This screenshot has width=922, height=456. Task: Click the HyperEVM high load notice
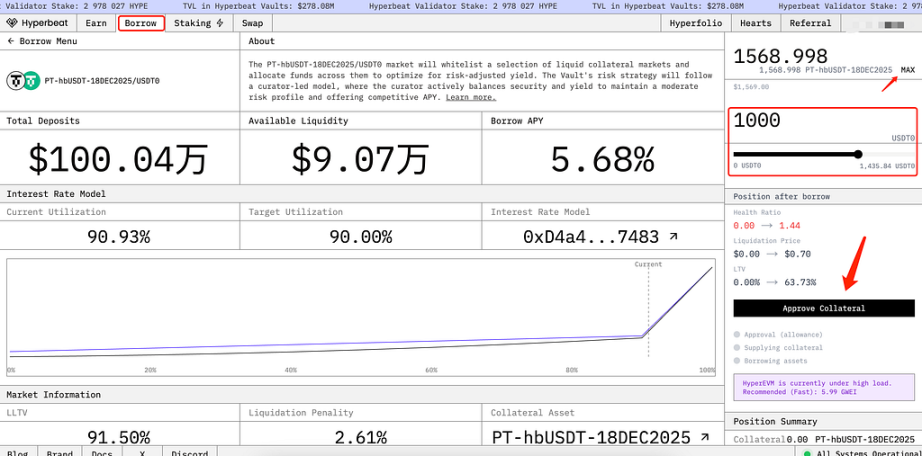(x=824, y=387)
